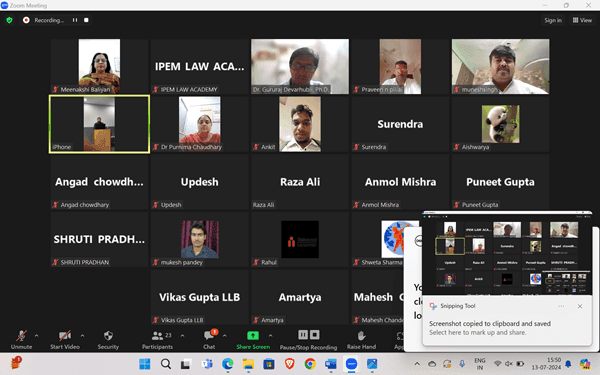This screenshot has height=375, width=600.
Task: Open the ENG IN language switcher
Action: point(480,364)
